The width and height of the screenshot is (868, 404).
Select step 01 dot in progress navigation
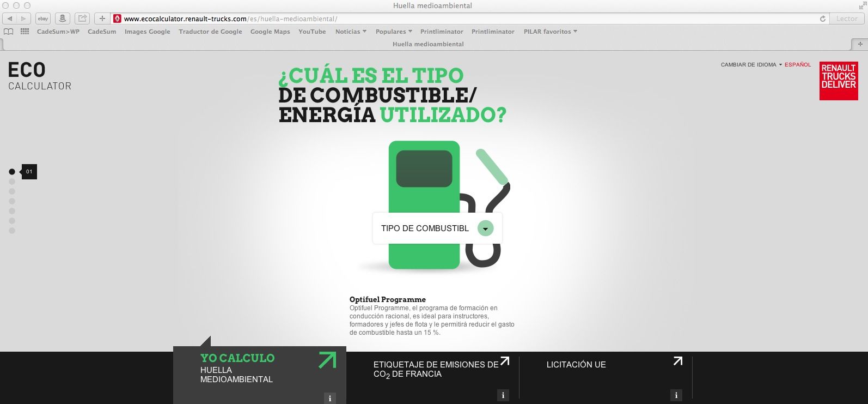tap(12, 172)
